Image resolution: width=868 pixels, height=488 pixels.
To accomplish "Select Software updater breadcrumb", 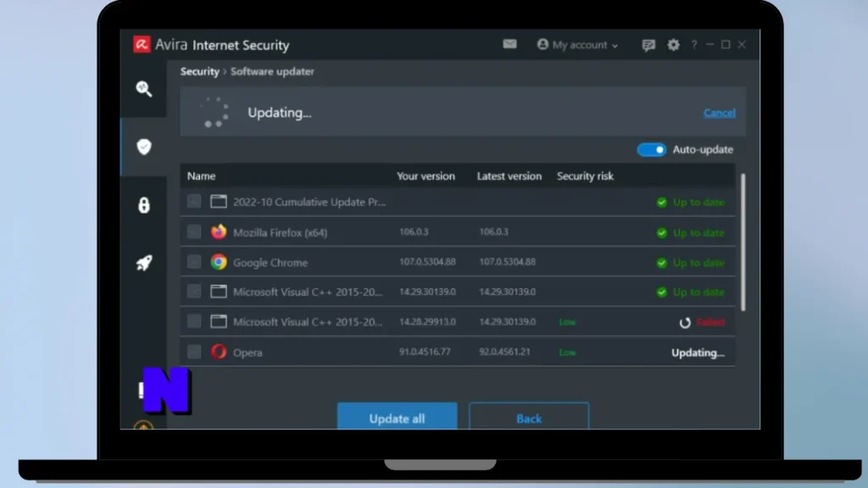I will [272, 71].
